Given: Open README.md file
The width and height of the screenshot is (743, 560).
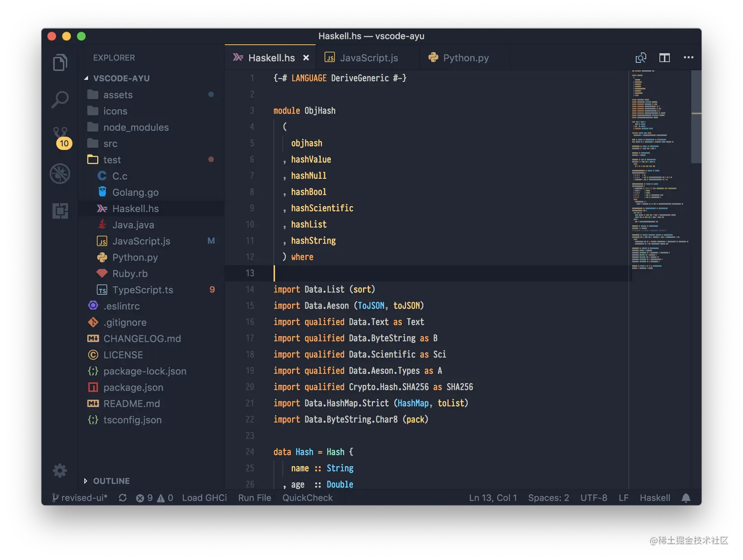Looking at the screenshot, I should (151, 403).
